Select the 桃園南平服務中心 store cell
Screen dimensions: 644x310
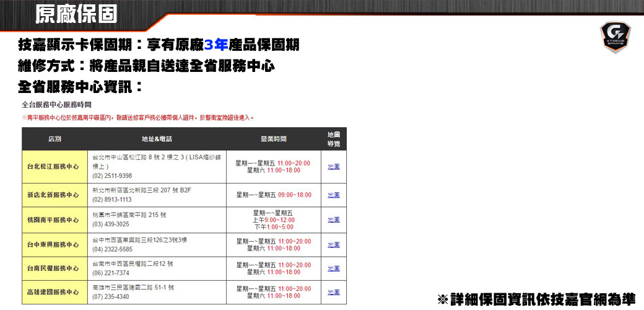(x=54, y=220)
